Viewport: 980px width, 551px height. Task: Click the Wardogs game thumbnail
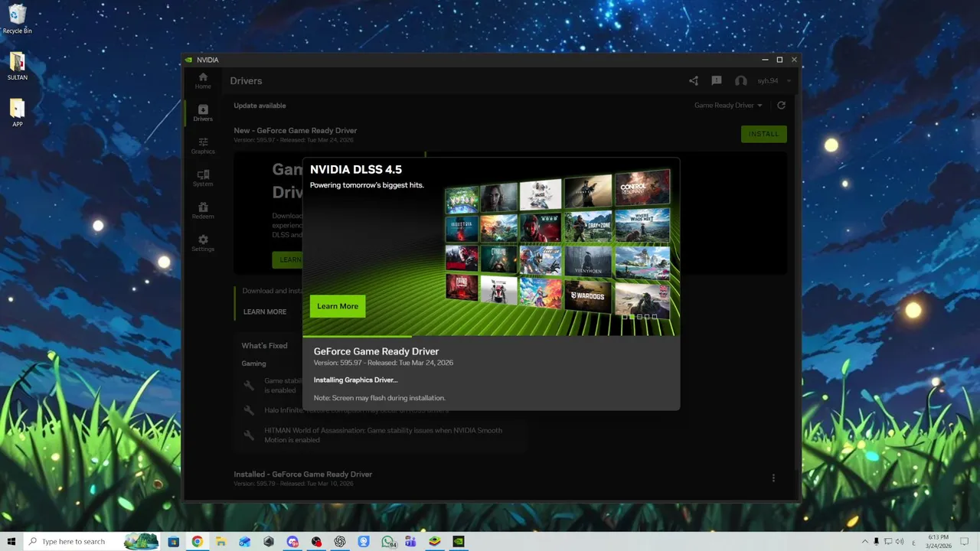[x=589, y=296]
